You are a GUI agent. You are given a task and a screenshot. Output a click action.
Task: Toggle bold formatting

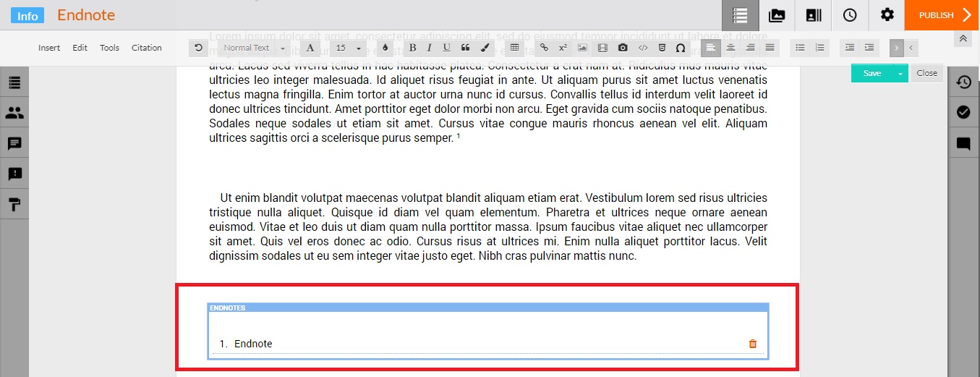[412, 48]
